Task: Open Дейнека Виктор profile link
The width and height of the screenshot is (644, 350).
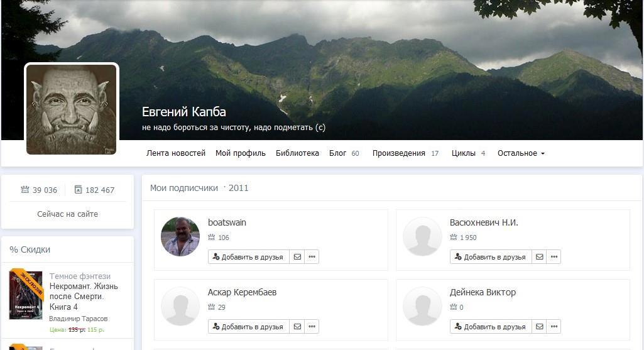Action: (x=483, y=292)
